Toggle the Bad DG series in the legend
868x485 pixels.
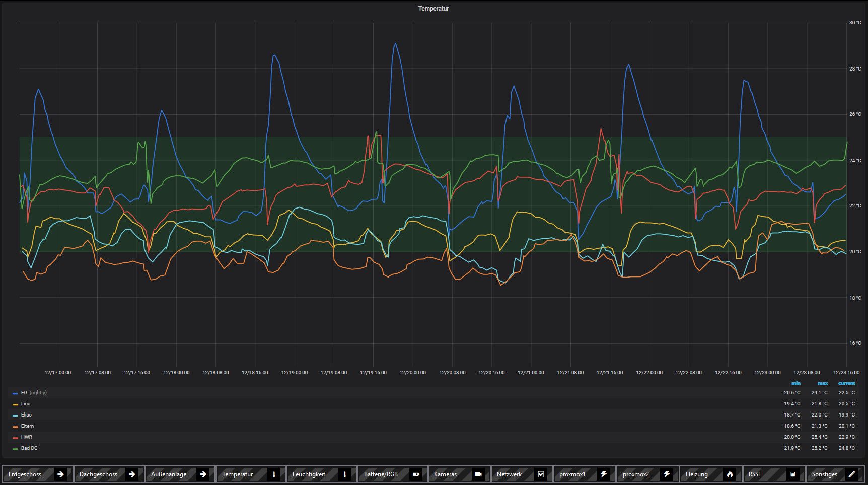[x=29, y=448]
